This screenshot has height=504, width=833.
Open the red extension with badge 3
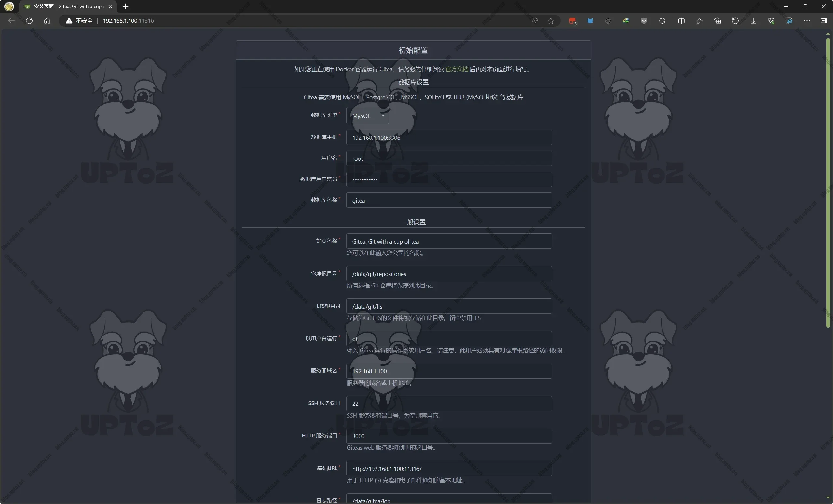pos(572,21)
